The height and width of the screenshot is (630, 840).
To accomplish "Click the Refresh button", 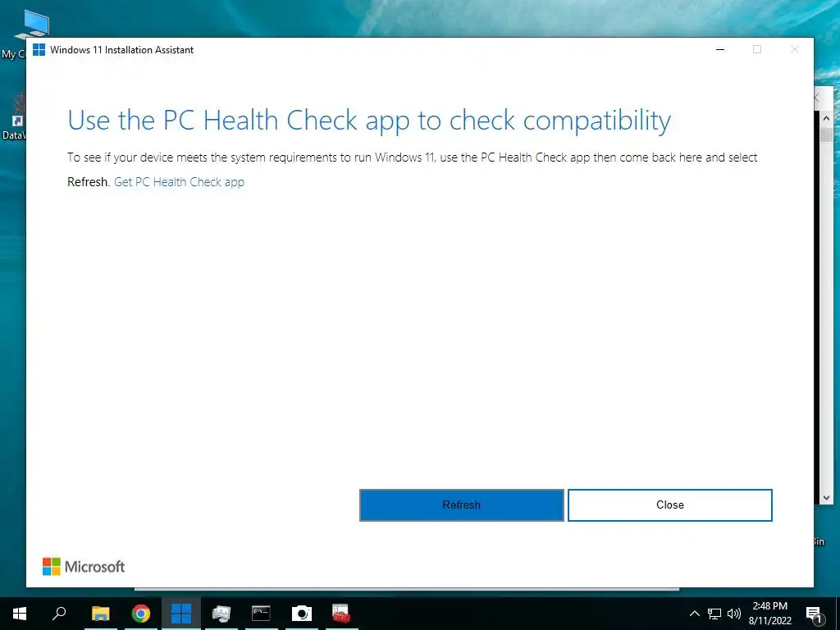I will [x=461, y=504].
